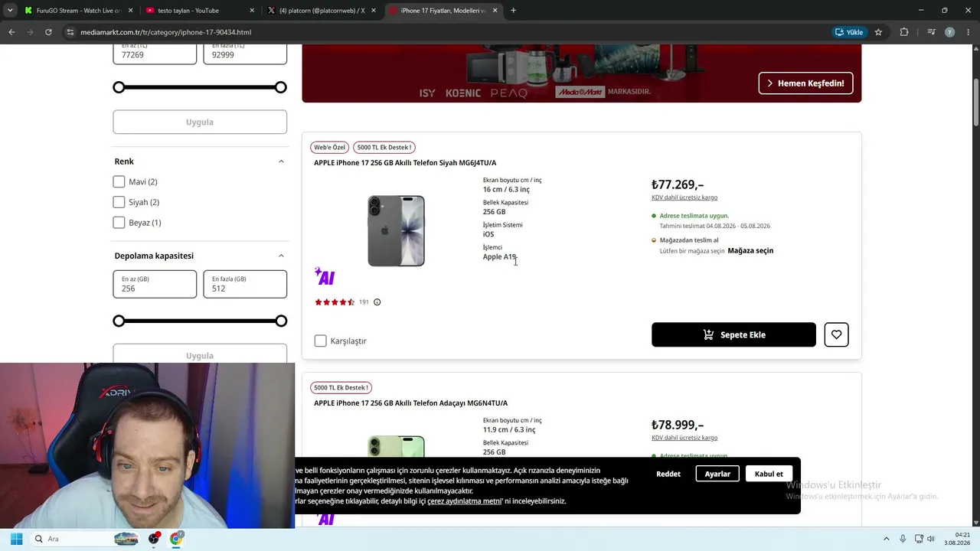Open KDV dahil ücretsiz kargo link for ₺78.999

click(684, 438)
